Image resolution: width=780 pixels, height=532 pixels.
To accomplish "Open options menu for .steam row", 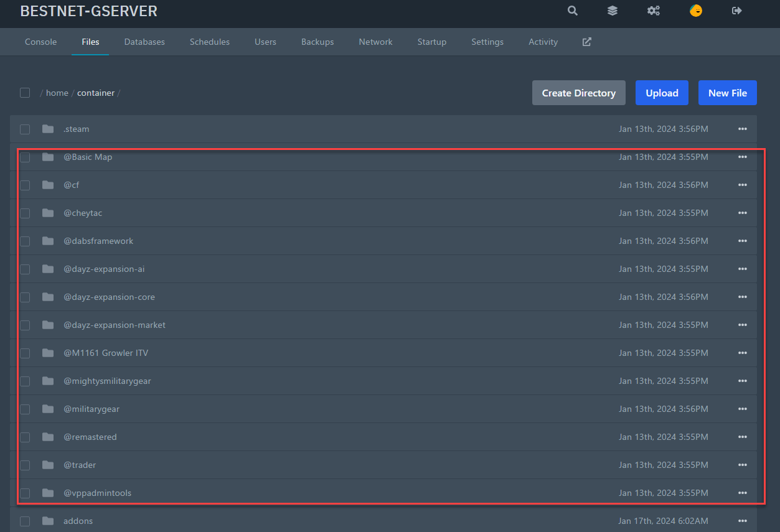I will 742,129.
